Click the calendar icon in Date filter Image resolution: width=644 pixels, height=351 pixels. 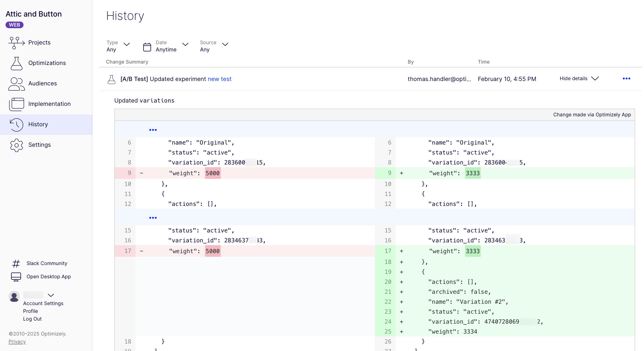coord(147,47)
